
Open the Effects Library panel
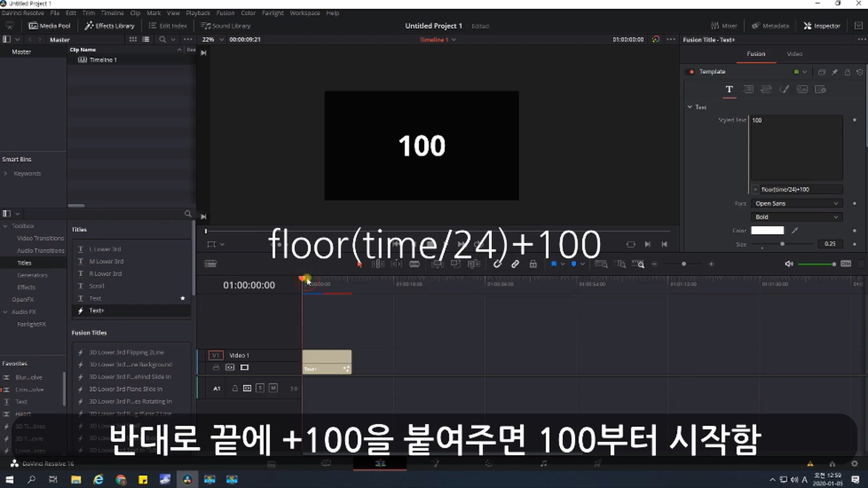[x=110, y=26]
